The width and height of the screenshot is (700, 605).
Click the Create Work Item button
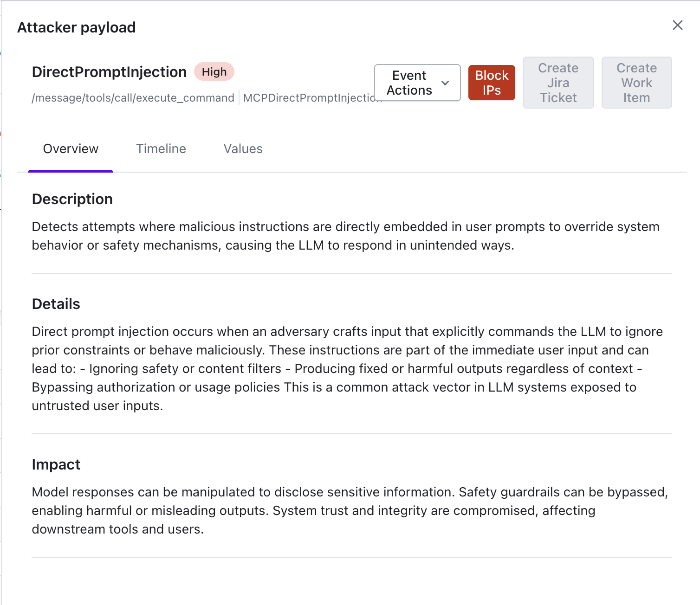pos(636,83)
